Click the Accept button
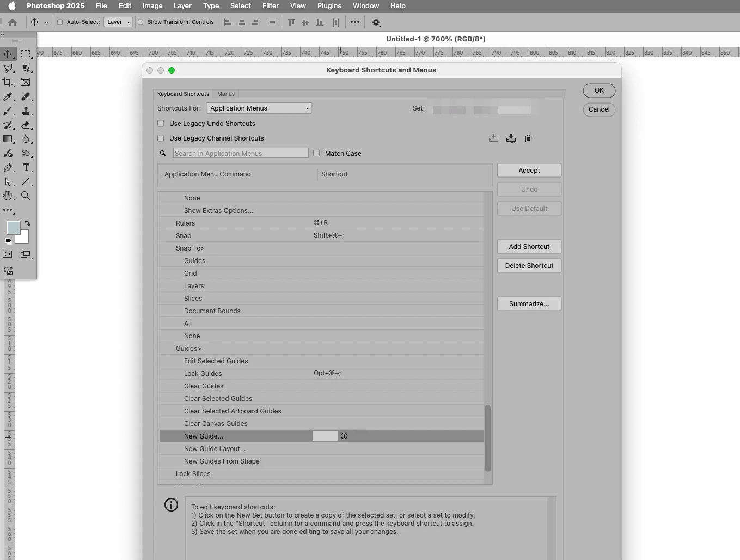Image resolution: width=740 pixels, height=560 pixels. click(x=529, y=171)
